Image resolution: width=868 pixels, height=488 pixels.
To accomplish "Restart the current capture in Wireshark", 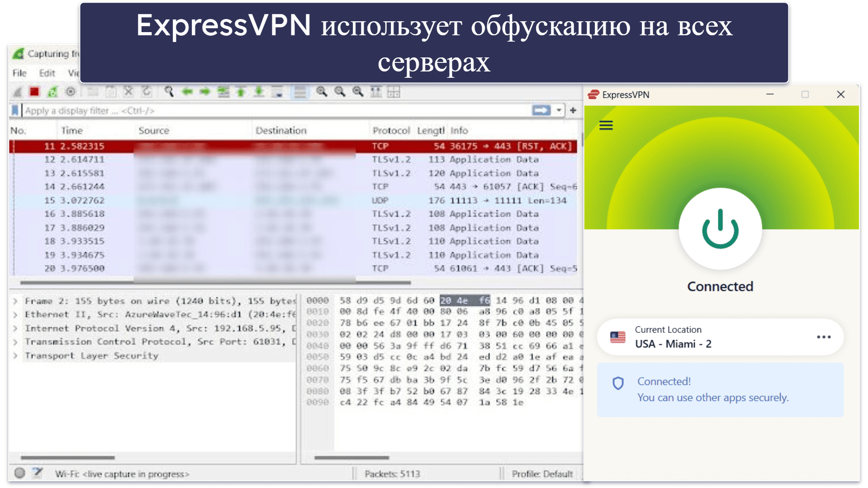I will coord(52,92).
